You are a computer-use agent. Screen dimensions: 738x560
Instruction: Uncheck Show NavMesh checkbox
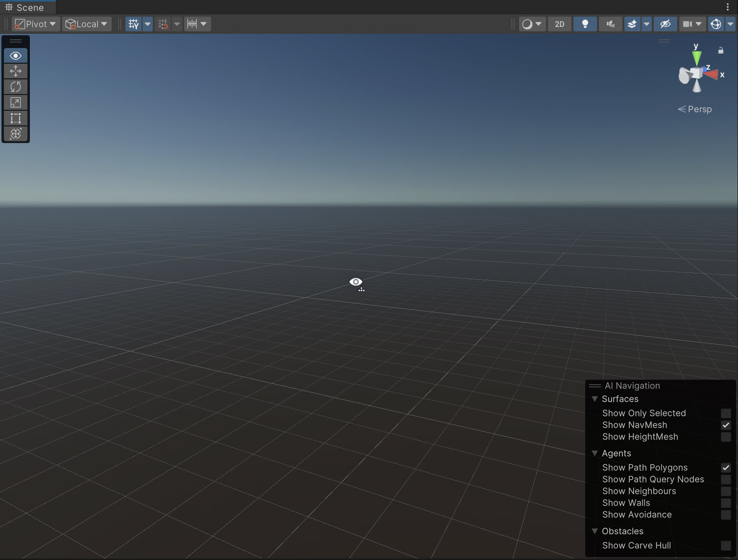726,425
